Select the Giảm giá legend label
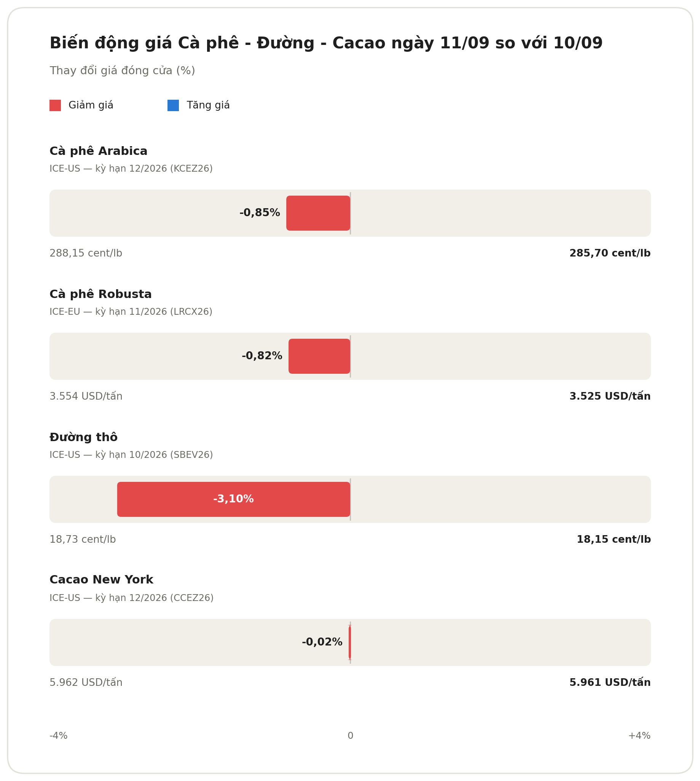700x781 pixels. tap(91, 105)
